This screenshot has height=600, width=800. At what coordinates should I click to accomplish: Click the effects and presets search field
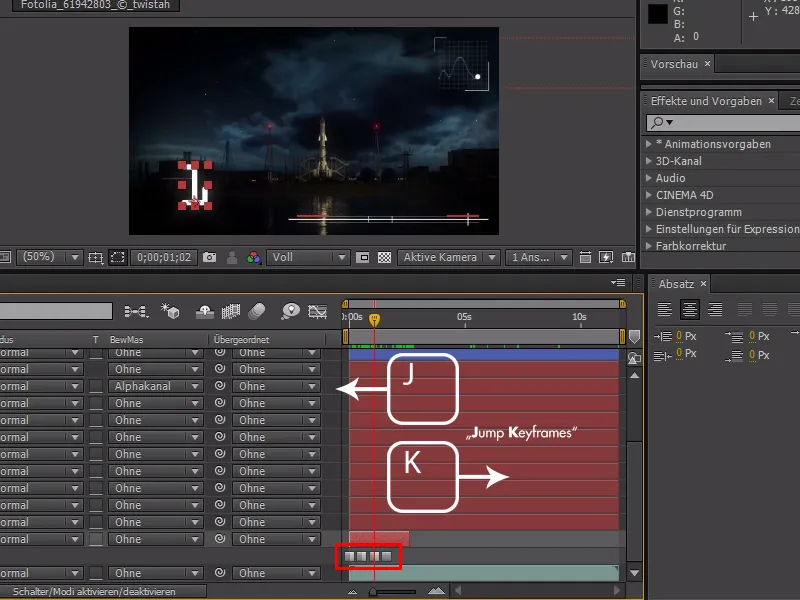point(723,122)
